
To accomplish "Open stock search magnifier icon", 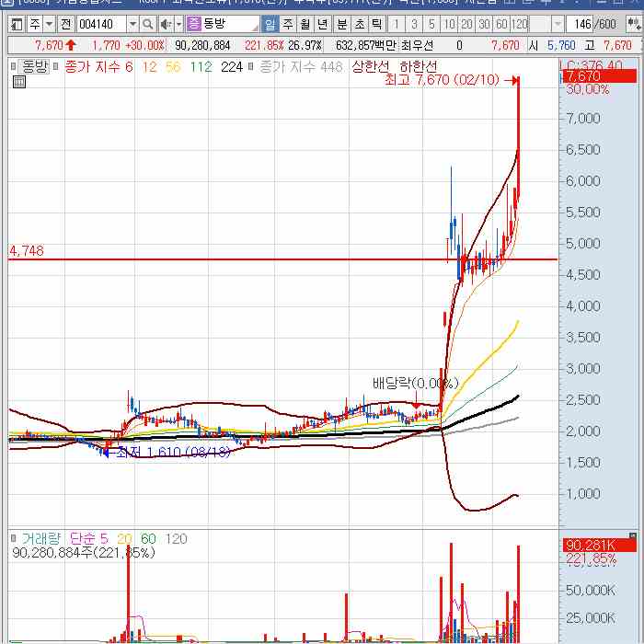I will coord(148,24).
